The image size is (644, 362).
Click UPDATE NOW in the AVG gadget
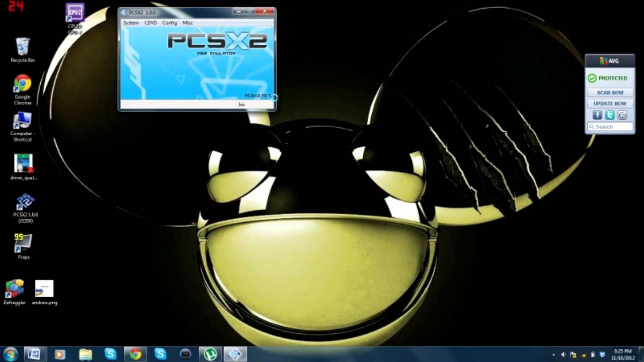pyautogui.click(x=610, y=104)
